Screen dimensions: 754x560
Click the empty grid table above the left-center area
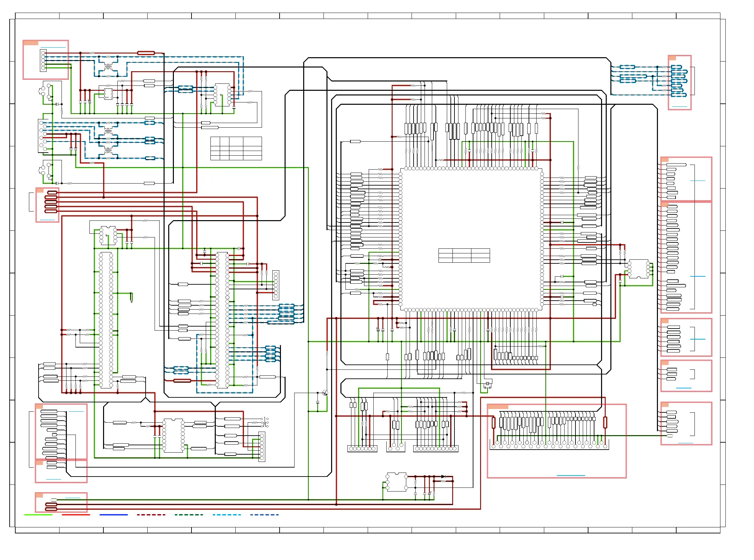pos(236,148)
